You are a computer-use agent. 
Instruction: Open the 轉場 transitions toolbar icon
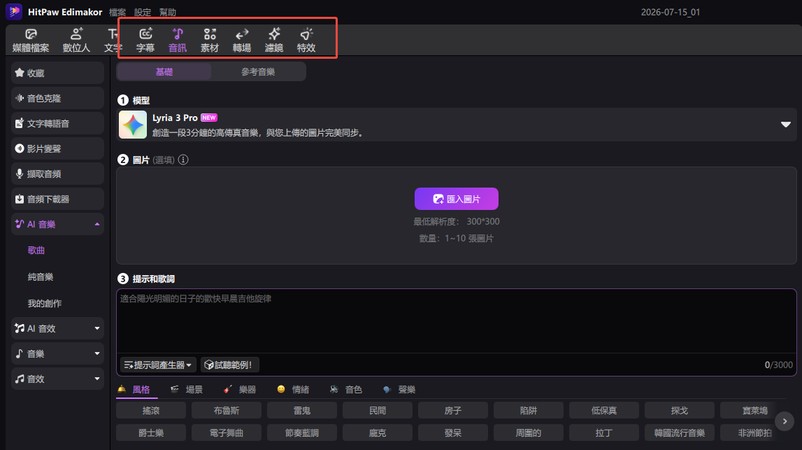click(242, 40)
